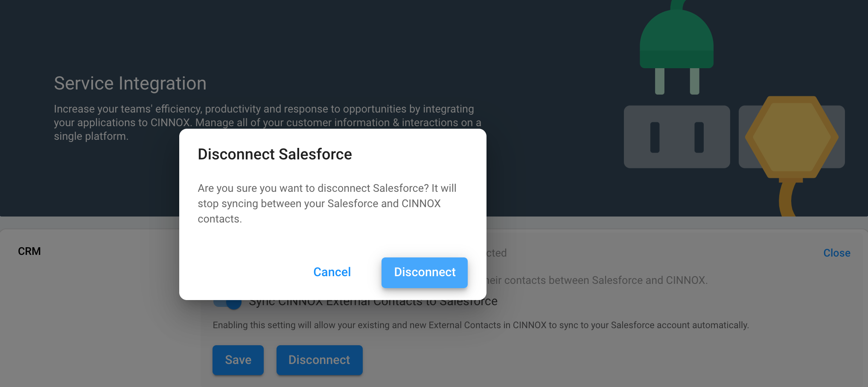Click the 'Enabling this setting' helper text
The height and width of the screenshot is (387, 868).
pos(481,325)
